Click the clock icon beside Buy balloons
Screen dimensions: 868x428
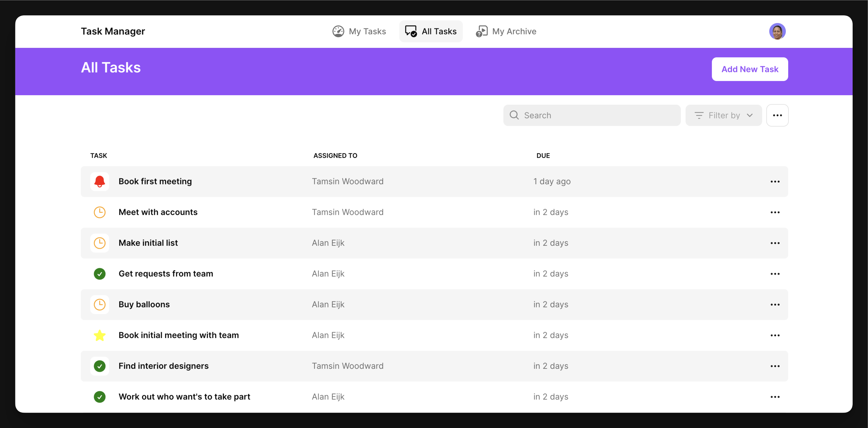coord(99,305)
